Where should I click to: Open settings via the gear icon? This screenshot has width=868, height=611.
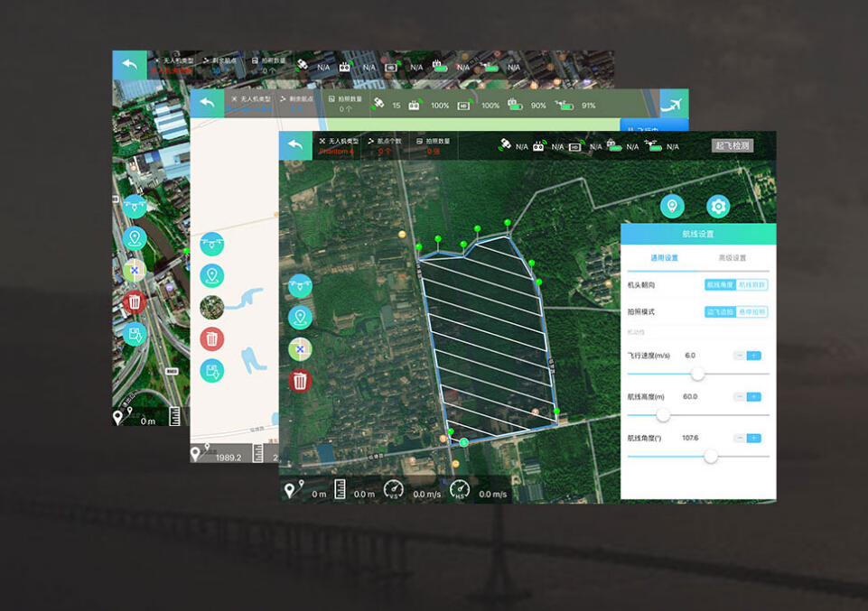[x=718, y=207]
